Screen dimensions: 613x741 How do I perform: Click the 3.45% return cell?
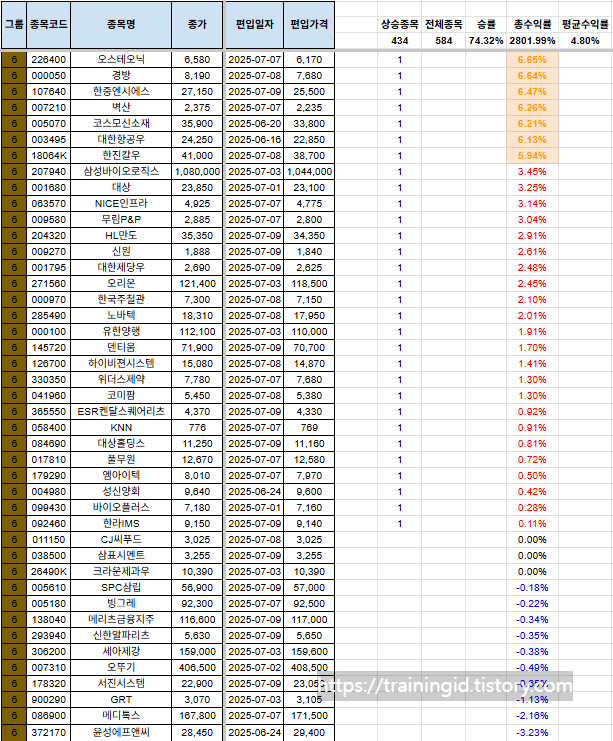[532, 172]
